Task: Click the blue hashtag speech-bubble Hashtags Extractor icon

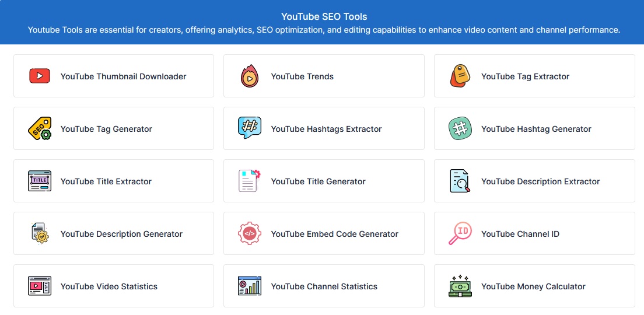Action: [250, 128]
